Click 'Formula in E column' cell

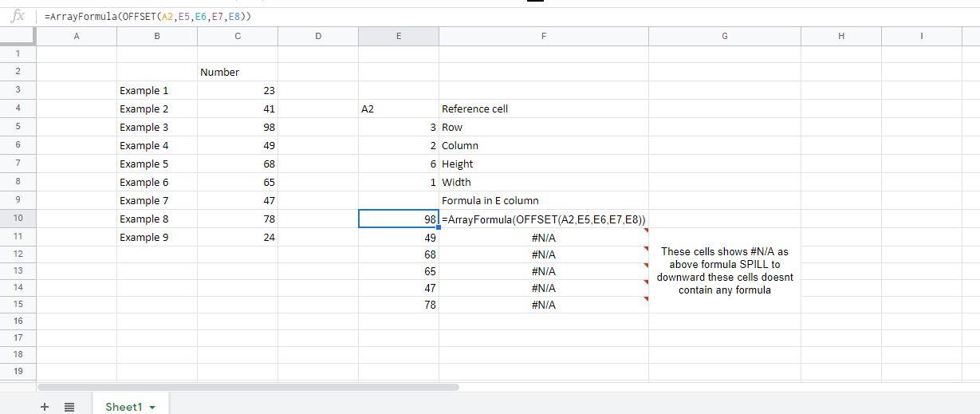544,200
